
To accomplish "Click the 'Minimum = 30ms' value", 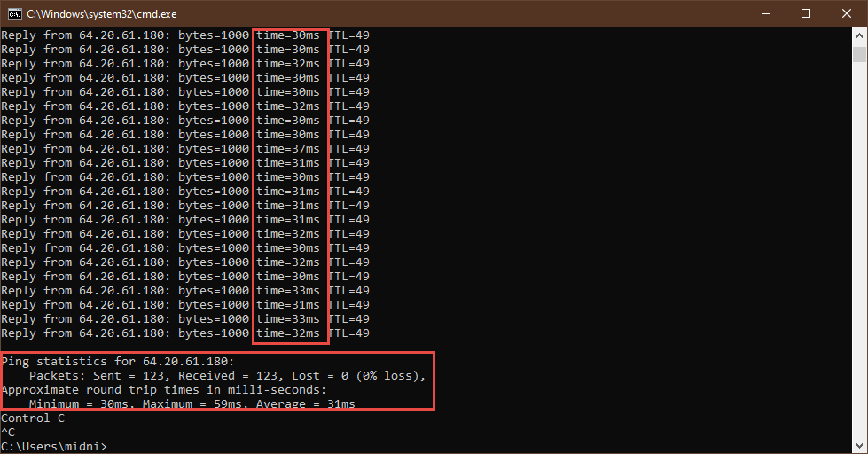I will click(78, 404).
